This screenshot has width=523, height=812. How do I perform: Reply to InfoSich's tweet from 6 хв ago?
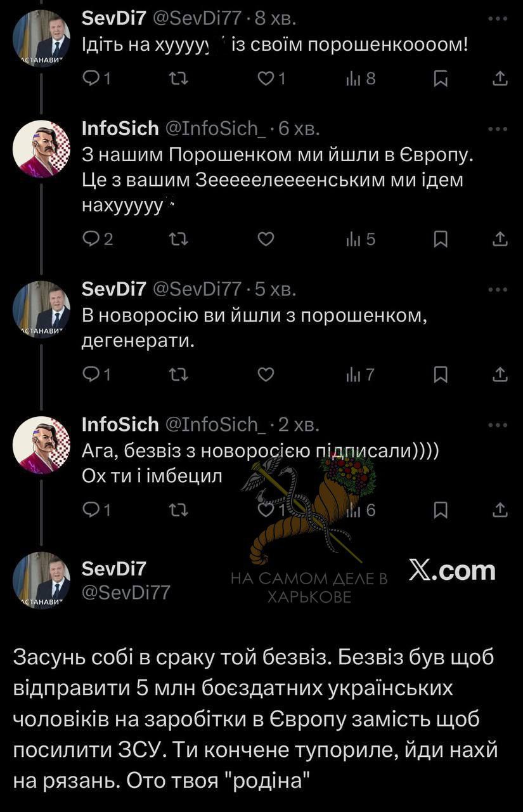click(x=92, y=239)
